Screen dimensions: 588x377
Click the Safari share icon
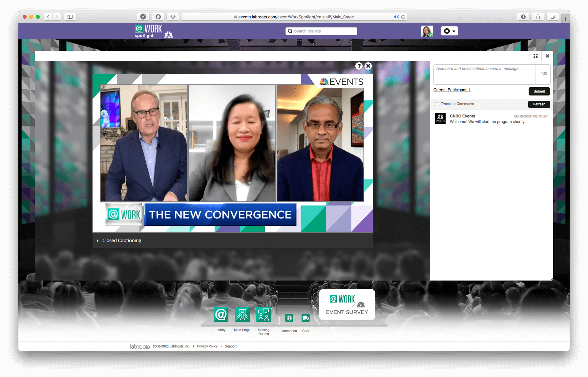538,17
